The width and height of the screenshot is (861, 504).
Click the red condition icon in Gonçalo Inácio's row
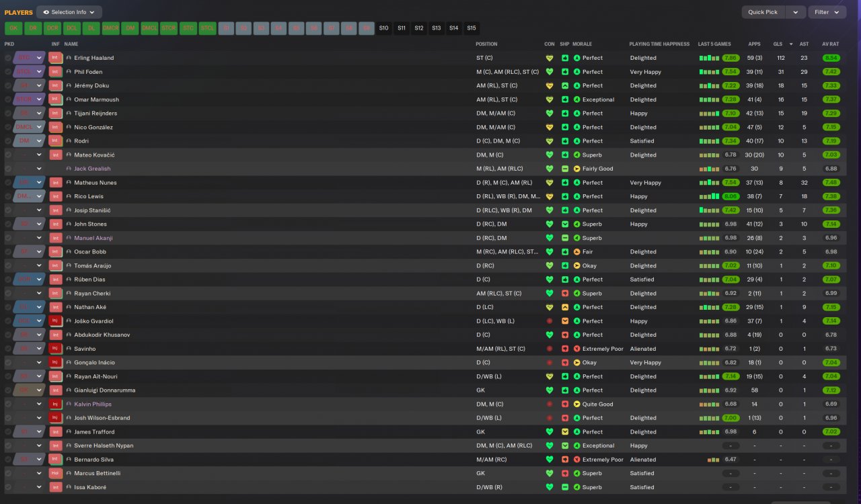550,363
